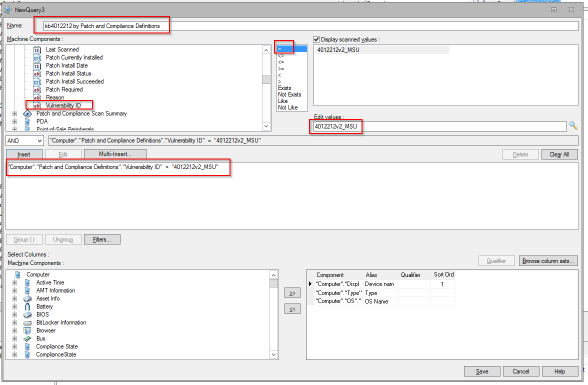The width and height of the screenshot is (588, 385).
Task: Click the Browse column sets button
Action: tap(548, 260)
